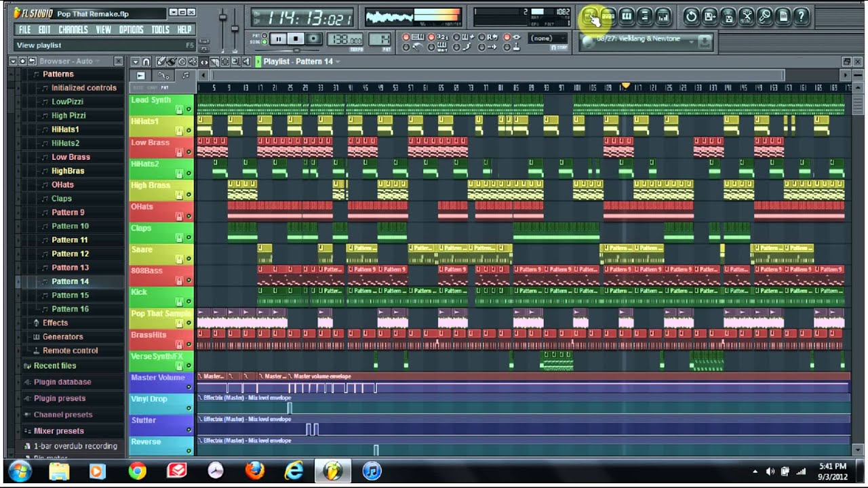Image resolution: width=868 pixels, height=488 pixels.
Task: Select the zoom tool in playlist toolbar
Action: (235, 62)
